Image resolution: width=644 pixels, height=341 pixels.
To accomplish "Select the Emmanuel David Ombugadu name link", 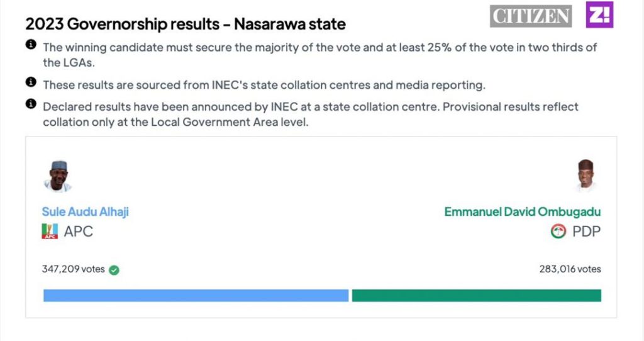I will coord(522,212).
